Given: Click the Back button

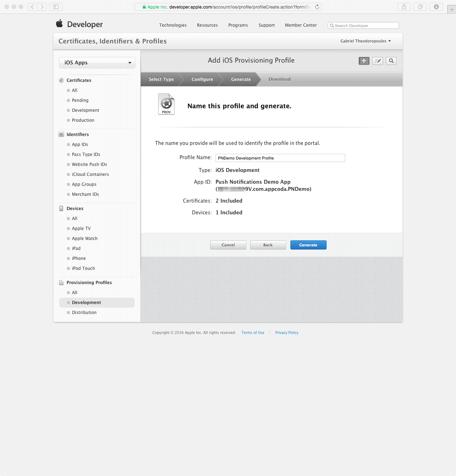Looking at the screenshot, I should (x=268, y=245).
